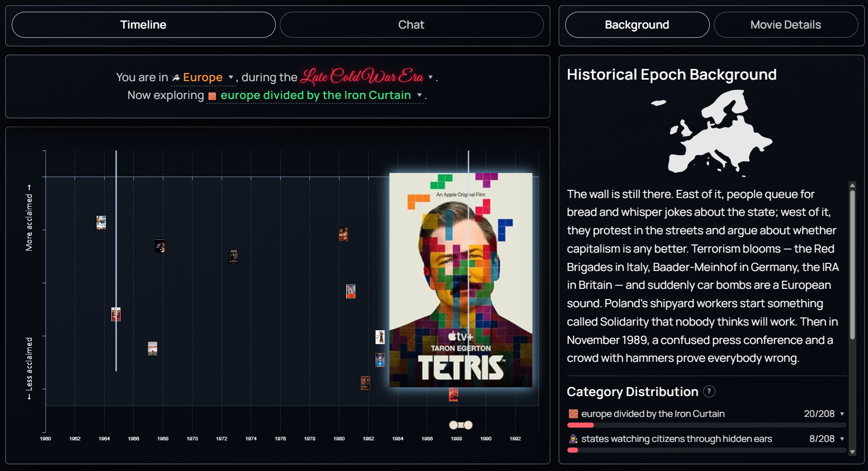
Task: Open the Iron Curtain category dropdown
Action: [316, 95]
